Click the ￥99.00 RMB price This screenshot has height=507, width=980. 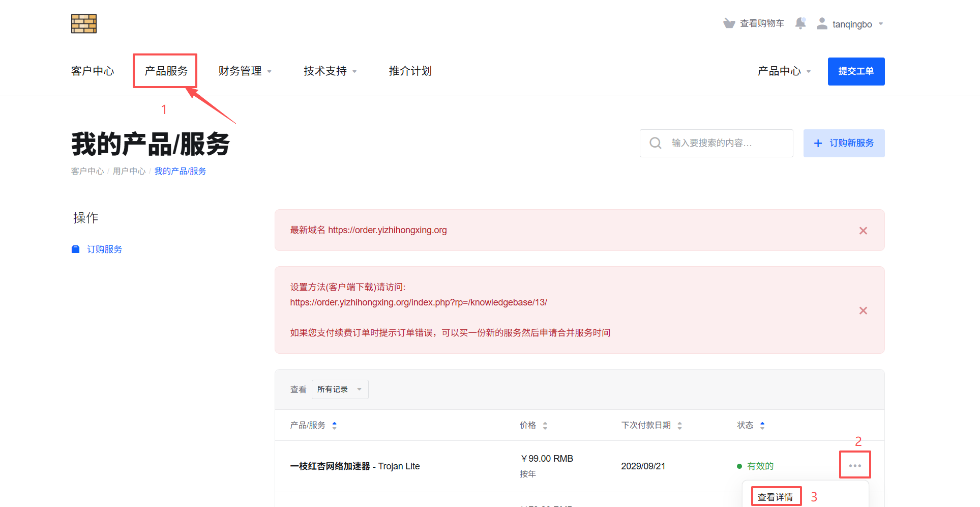(x=547, y=459)
